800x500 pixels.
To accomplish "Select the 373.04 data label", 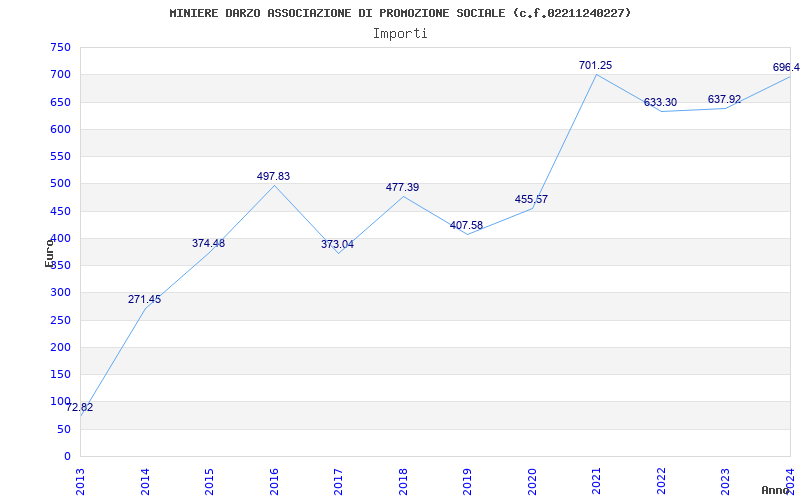I will 337,245.
